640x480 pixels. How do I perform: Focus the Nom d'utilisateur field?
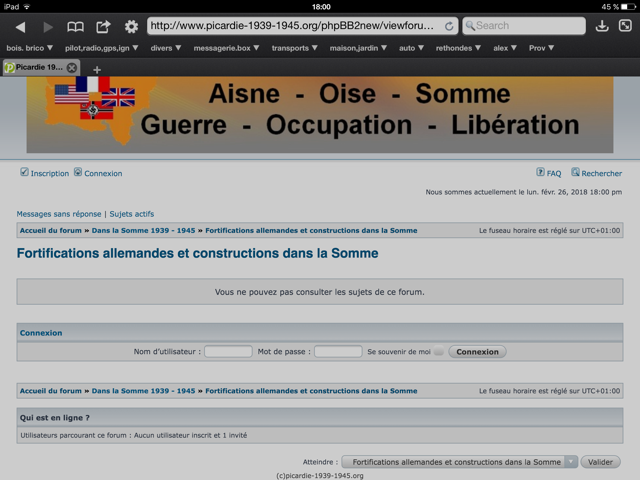228,351
